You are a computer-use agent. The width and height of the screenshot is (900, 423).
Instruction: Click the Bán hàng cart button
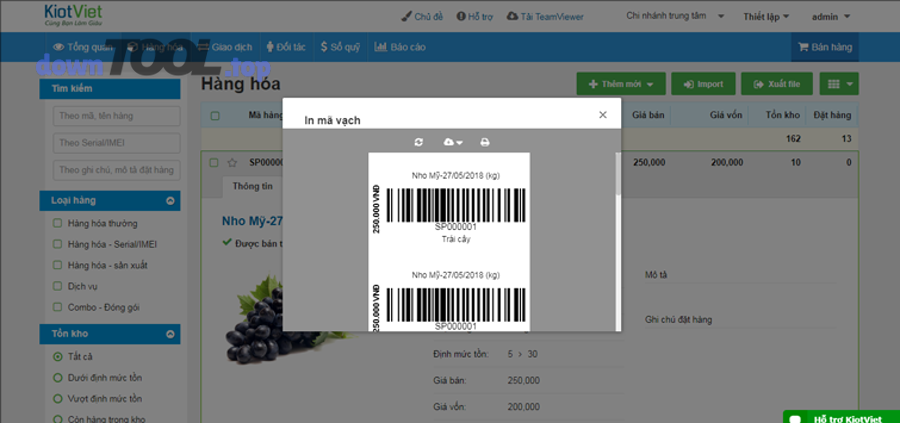[825, 47]
